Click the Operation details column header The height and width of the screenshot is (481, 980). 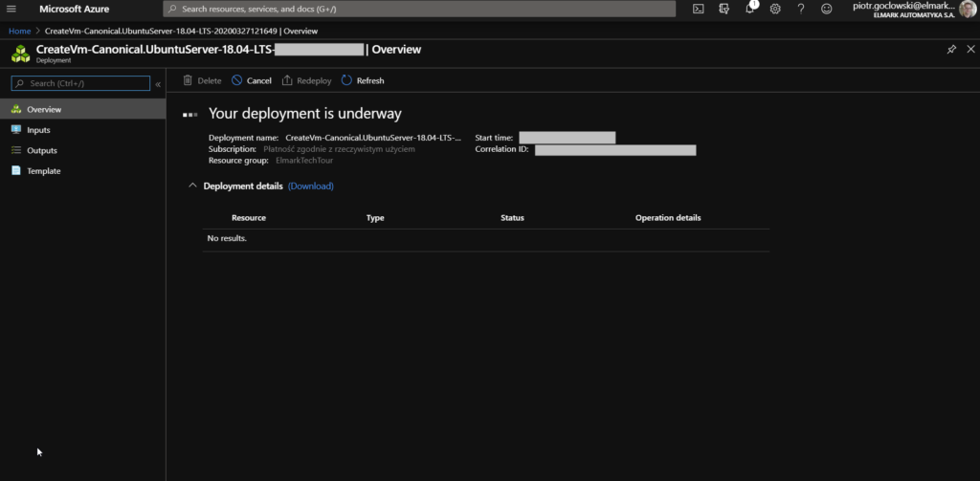[x=668, y=218]
